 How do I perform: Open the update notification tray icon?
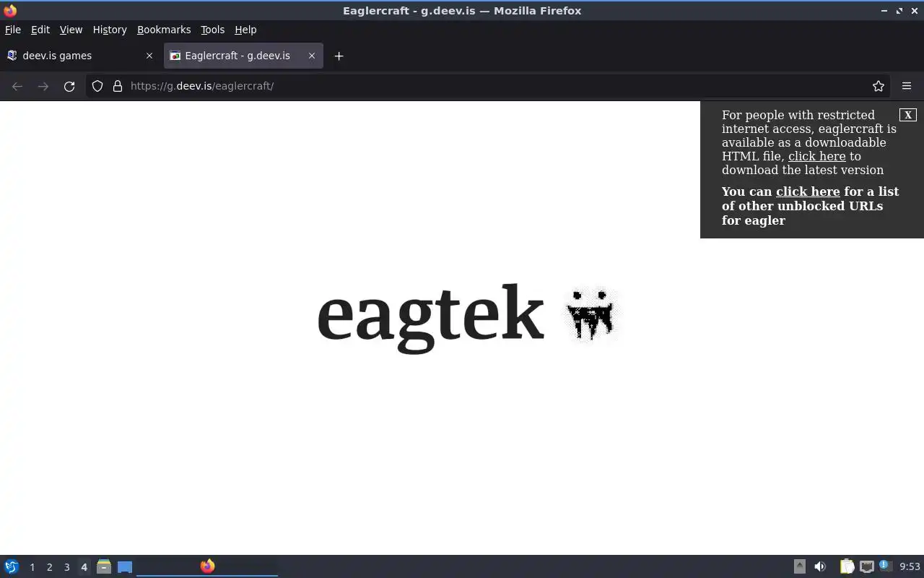[x=885, y=566]
